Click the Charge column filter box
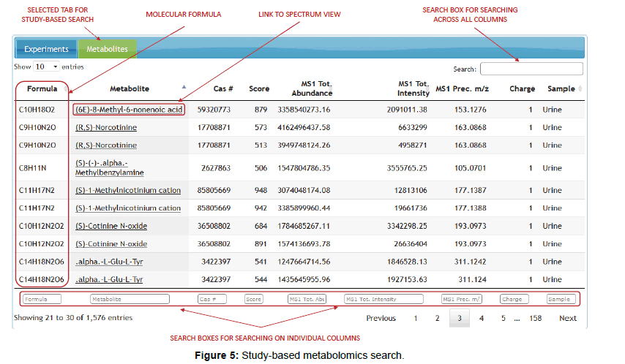The width and height of the screenshot is (625, 364). click(514, 299)
